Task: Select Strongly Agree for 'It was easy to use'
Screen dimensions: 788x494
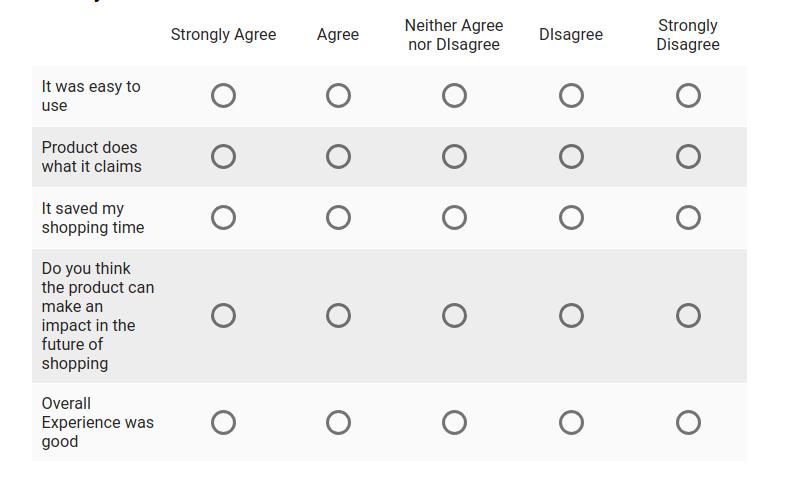Action: tap(223, 95)
